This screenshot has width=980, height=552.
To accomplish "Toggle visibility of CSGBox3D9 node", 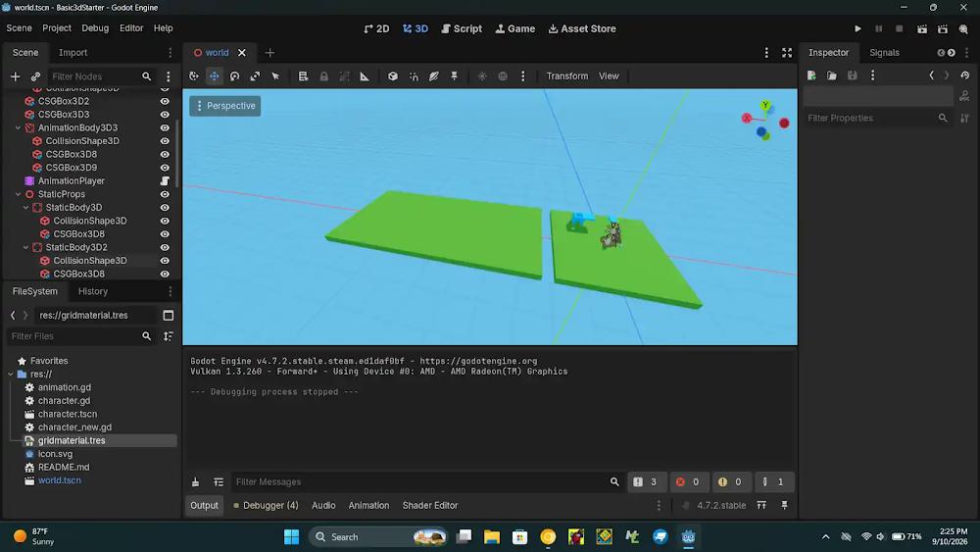I will (165, 168).
